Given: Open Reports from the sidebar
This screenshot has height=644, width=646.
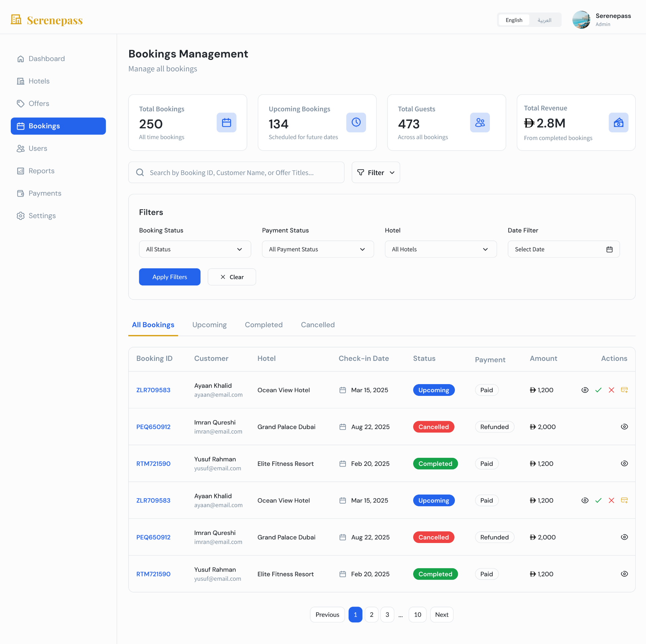Looking at the screenshot, I should tap(36, 171).
